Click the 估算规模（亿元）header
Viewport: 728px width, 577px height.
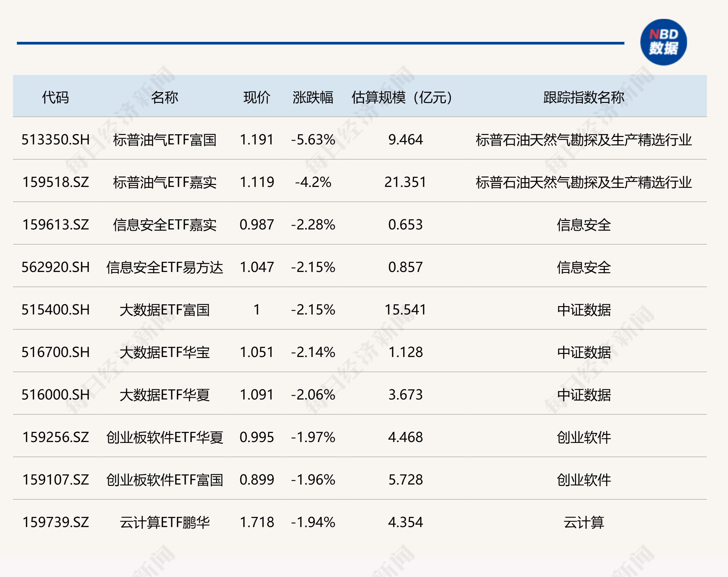pyautogui.click(x=402, y=97)
